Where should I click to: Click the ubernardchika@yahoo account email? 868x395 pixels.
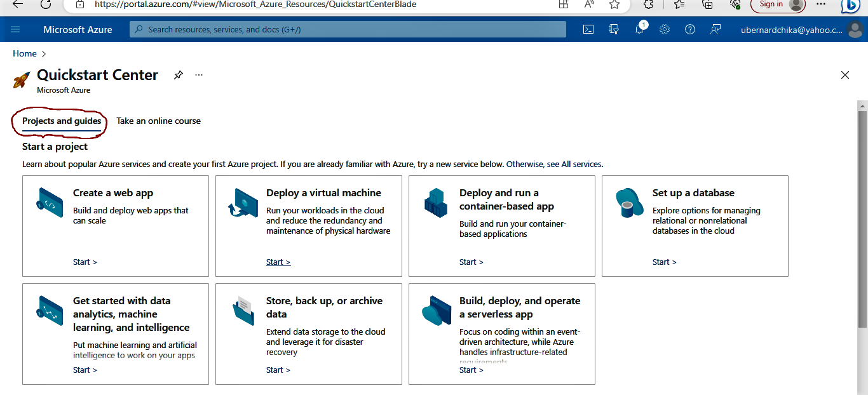pyautogui.click(x=792, y=29)
